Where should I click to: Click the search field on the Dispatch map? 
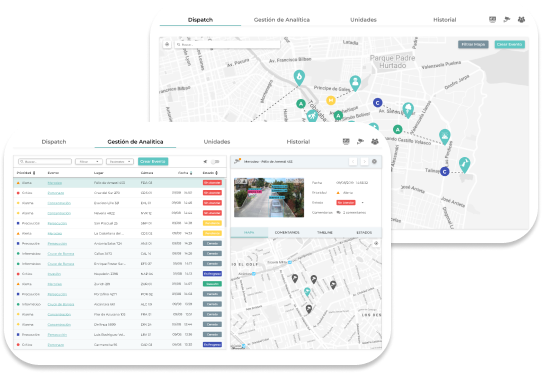pyautogui.click(x=227, y=44)
